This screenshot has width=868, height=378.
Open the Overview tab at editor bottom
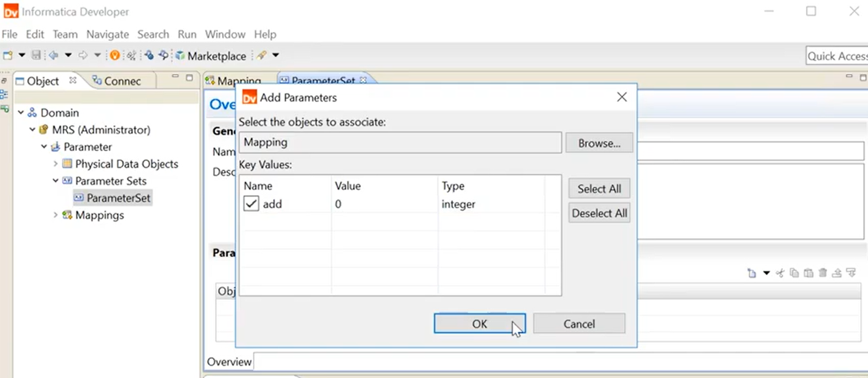[x=229, y=362]
